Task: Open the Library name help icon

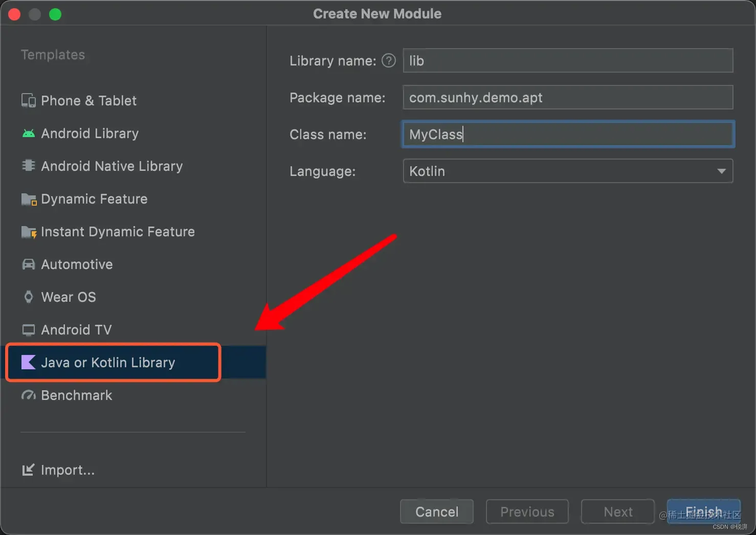Action: (x=389, y=60)
